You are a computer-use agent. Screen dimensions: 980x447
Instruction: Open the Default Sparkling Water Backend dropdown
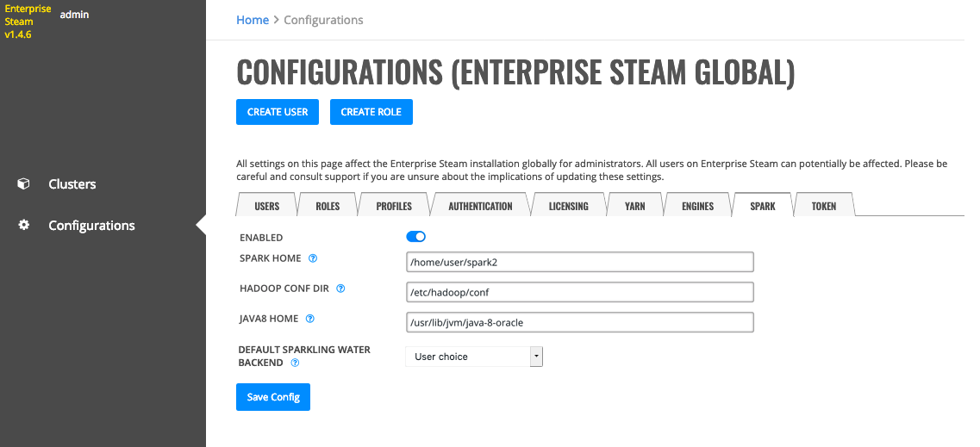coord(474,357)
